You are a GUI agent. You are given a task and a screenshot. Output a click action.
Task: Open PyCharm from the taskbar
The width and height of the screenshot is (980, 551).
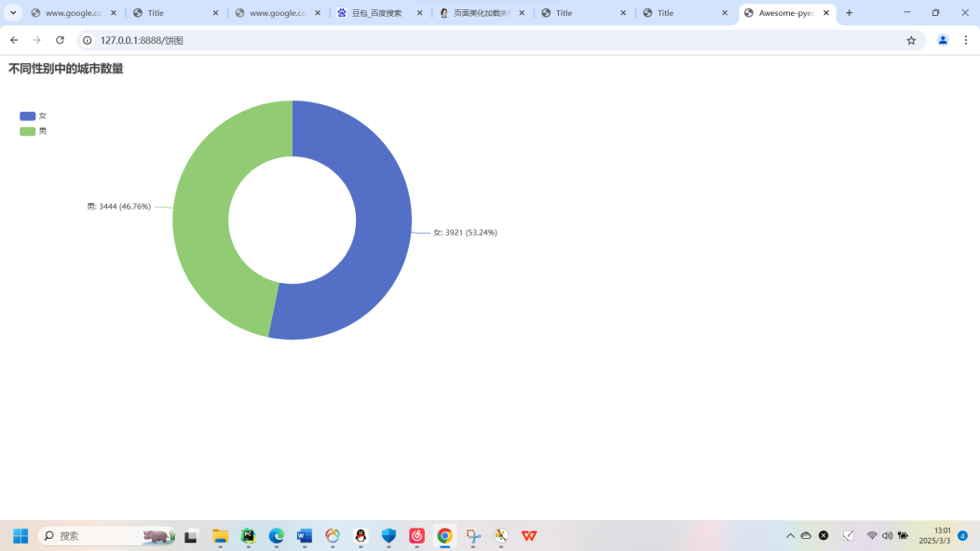248,535
